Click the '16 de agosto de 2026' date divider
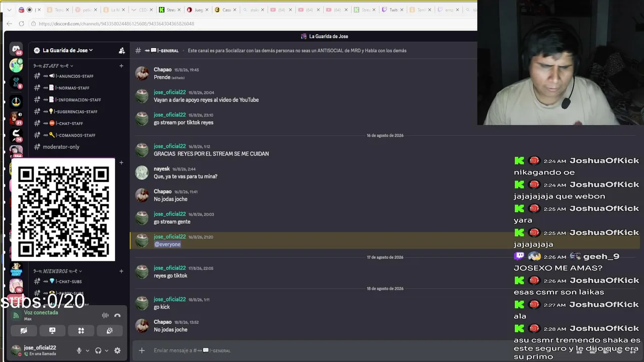Screen dimensions: 644x362 [x=385, y=135]
